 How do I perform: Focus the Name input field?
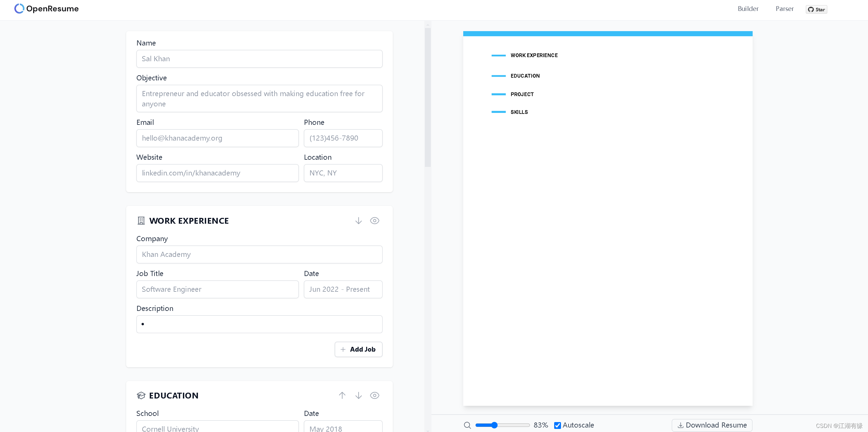tap(259, 59)
